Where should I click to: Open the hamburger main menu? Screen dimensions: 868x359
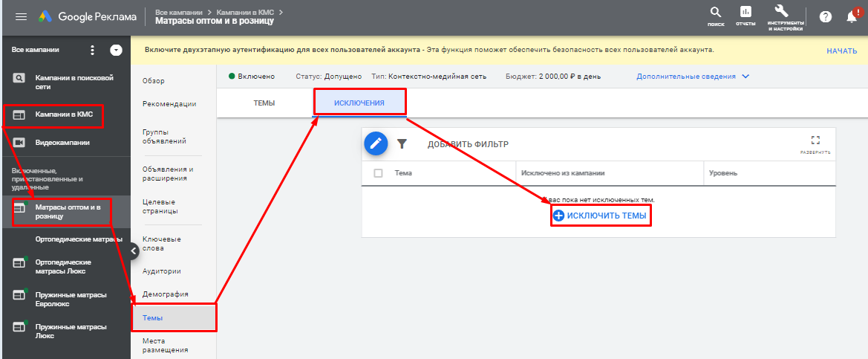[21, 16]
